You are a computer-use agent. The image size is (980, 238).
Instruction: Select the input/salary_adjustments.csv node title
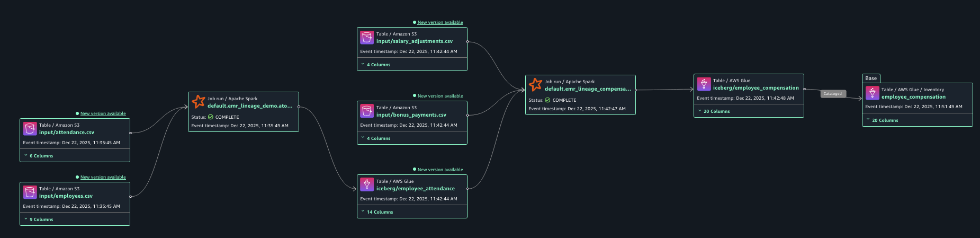pos(415,41)
